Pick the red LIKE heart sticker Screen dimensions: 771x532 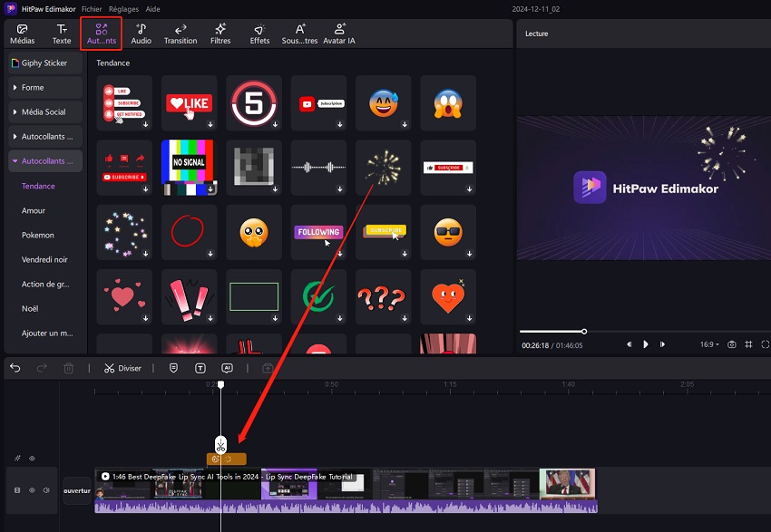pyautogui.click(x=190, y=103)
